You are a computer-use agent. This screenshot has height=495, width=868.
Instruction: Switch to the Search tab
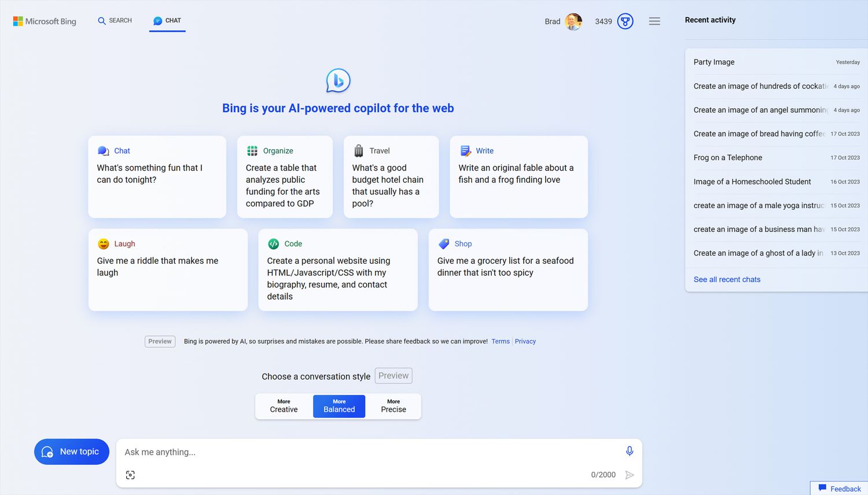click(x=115, y=21)
